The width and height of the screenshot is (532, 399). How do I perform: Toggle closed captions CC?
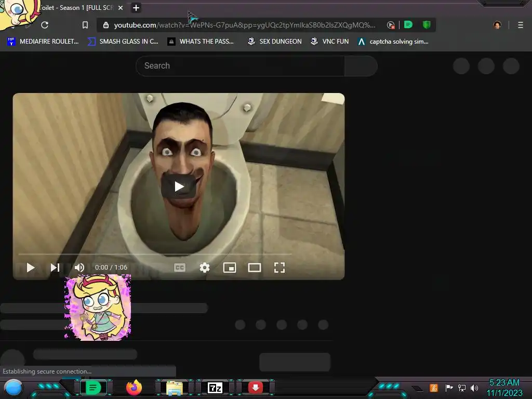(x=179, y=268)
